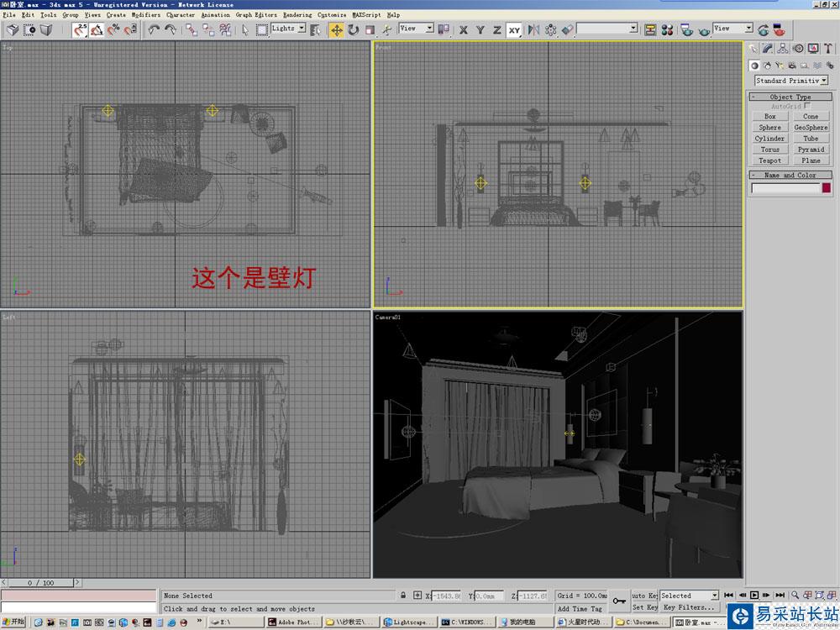
Task: Collapse the Object Type rollout
Action: click(x=790, y=97)
